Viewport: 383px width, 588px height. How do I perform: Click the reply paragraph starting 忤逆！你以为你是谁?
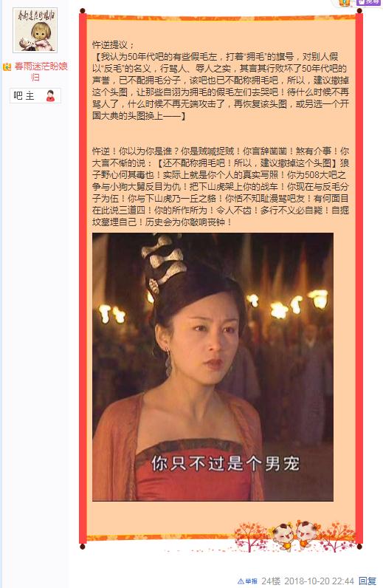(221, 186)
